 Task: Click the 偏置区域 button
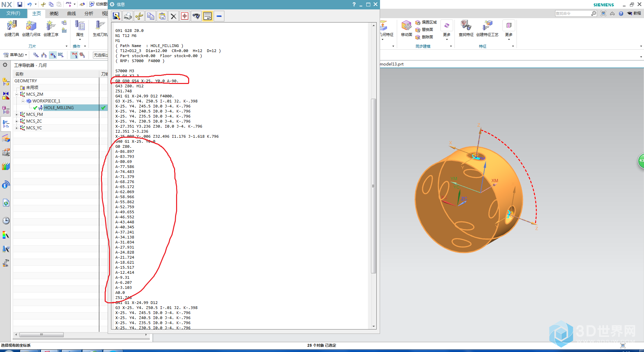[426, 22]
